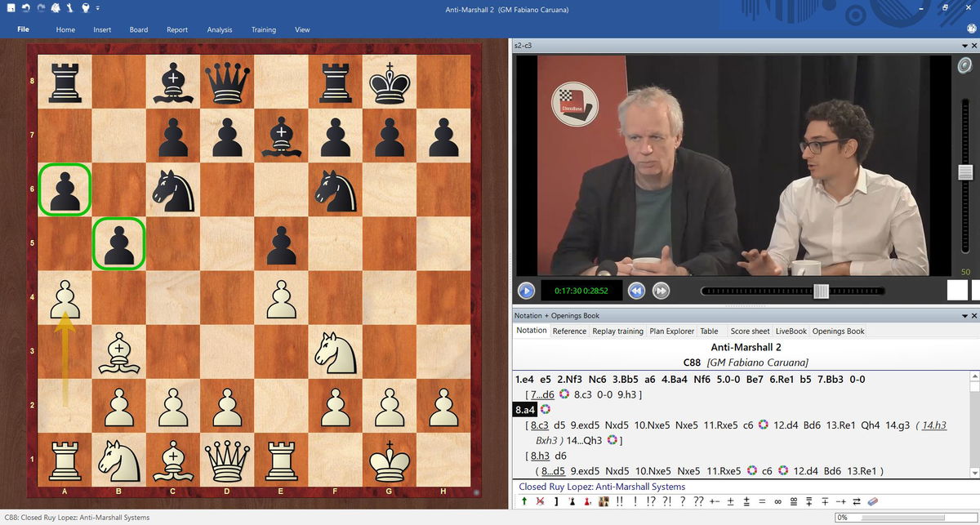980x525 pixels.
Task: Click the wrench options icon in title bar
Action: point(69,8)
